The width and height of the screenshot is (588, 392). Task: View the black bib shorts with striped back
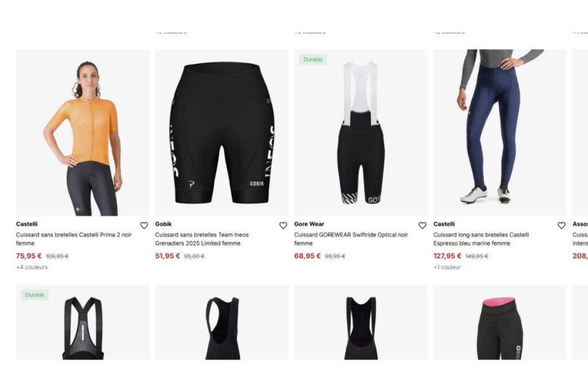click(x=83, y=323)
